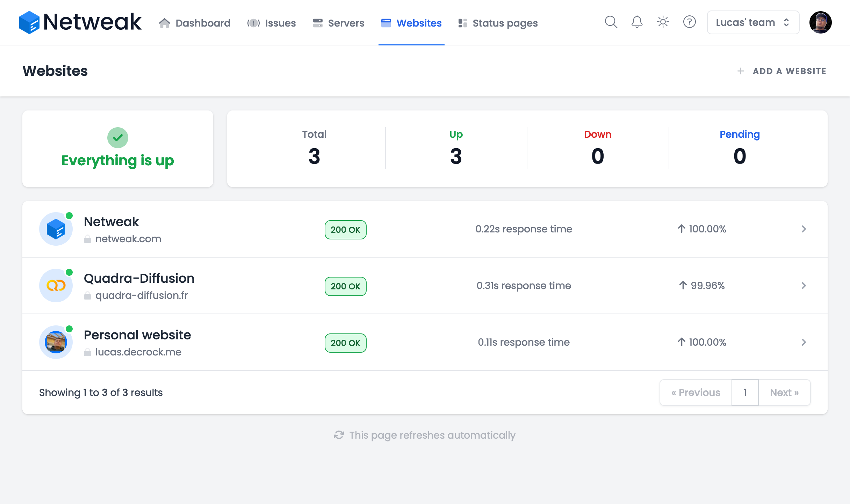The image size is (850, 504).
Task: Select page 1 in the pagination control
Action: pyautogui.click(x=745, y=392)
